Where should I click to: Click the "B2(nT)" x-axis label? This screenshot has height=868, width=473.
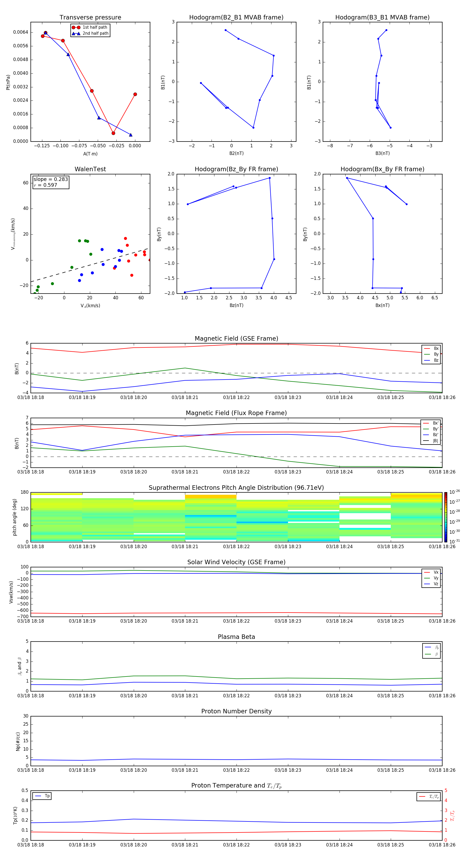[236, 153]
